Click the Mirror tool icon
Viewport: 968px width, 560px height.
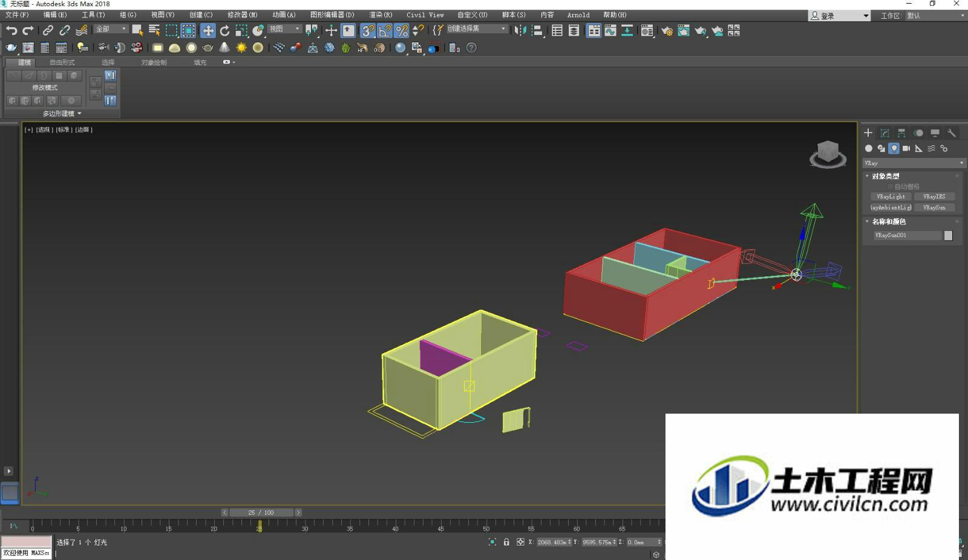tap(520, 30)
